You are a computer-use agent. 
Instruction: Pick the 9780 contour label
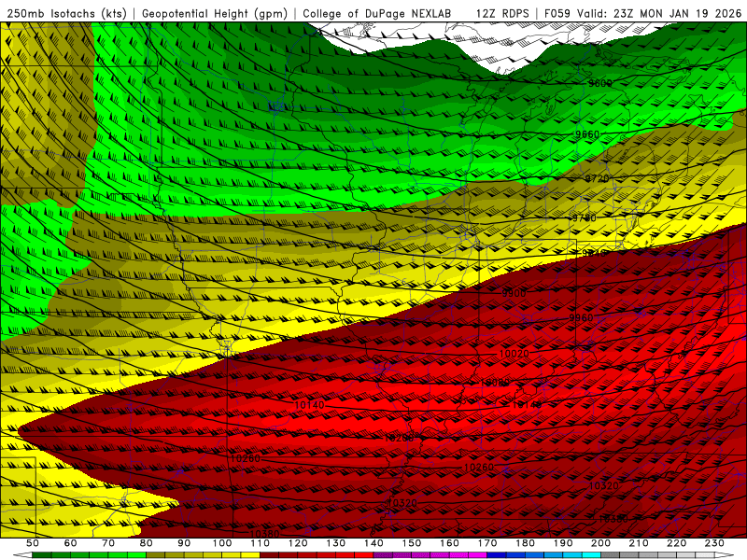coord(585,218)
